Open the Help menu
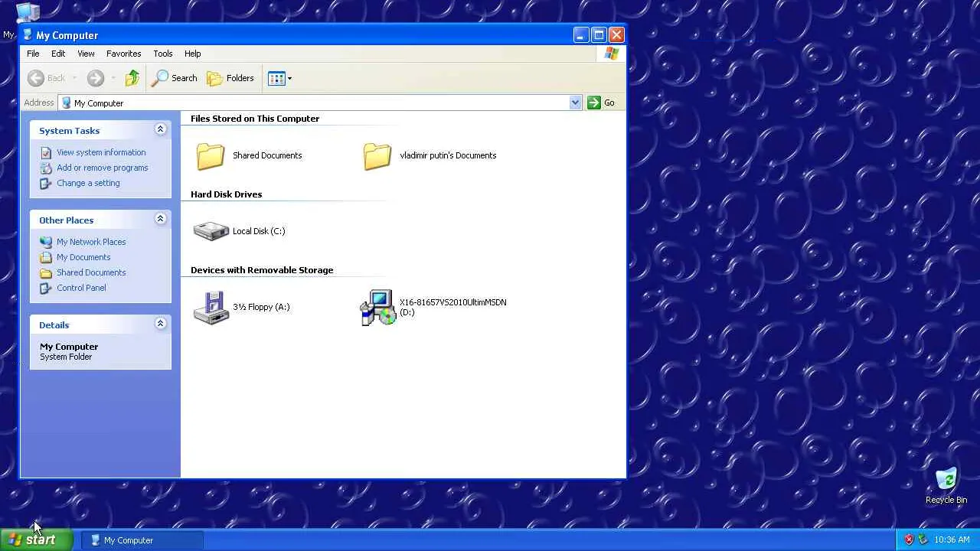Viewport: 980px width, 551px height. tap(193, 54)
